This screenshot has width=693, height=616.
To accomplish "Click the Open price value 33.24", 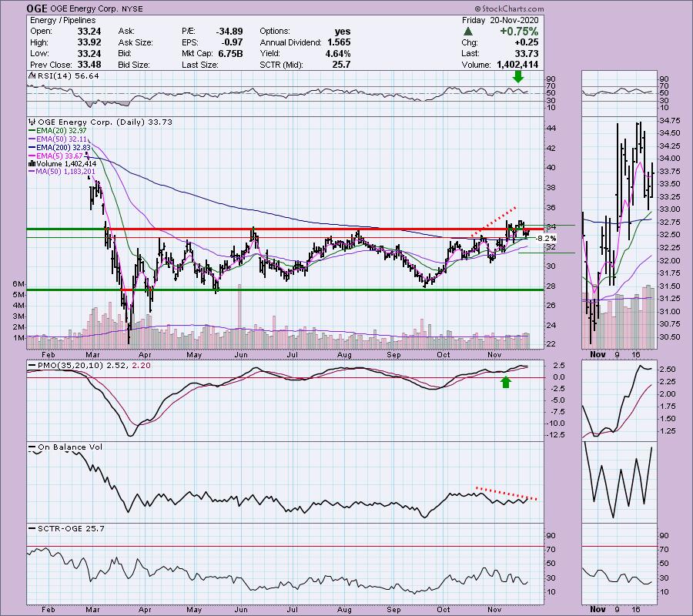I will click(89, 32).
